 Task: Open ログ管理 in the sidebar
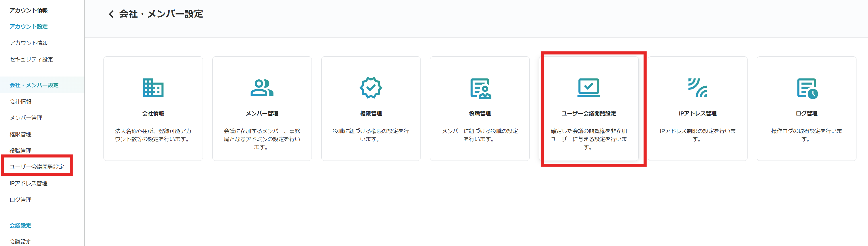pyautogui.click(x=20, y=200)
